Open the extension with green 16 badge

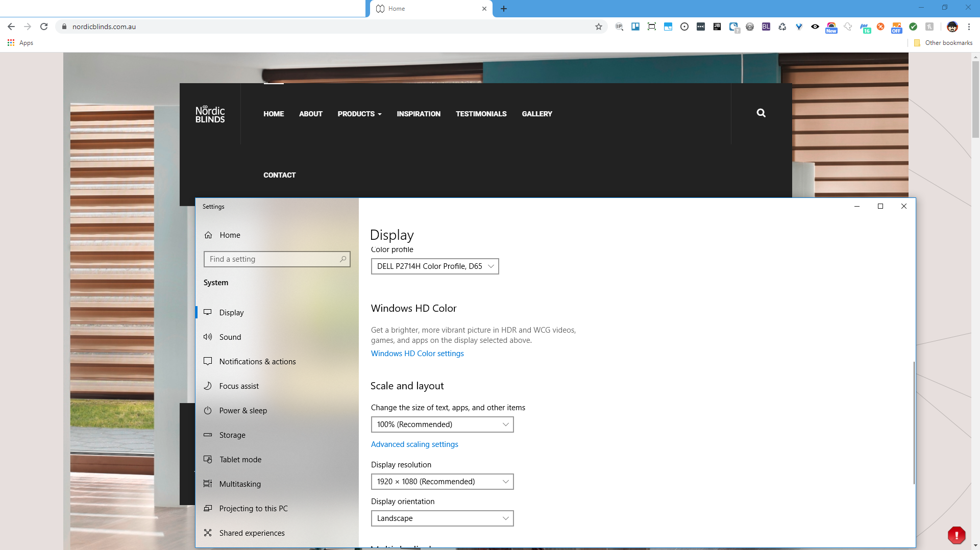point(865,28)
